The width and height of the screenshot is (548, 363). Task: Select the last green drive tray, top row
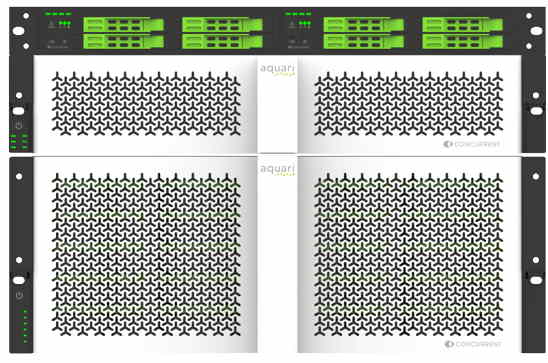point(463,25)
